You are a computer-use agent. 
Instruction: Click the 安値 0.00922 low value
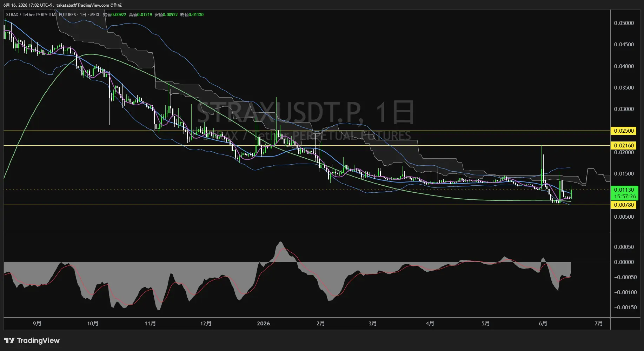(166, 15)
